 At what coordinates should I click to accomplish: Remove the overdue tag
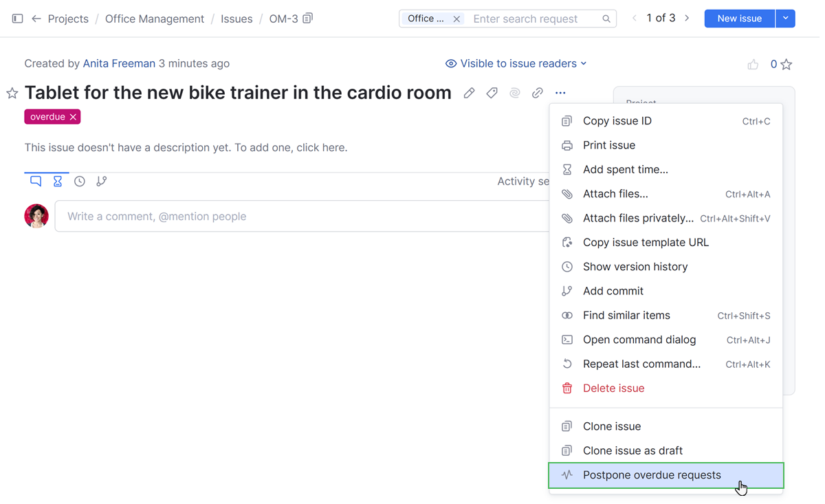73,117
